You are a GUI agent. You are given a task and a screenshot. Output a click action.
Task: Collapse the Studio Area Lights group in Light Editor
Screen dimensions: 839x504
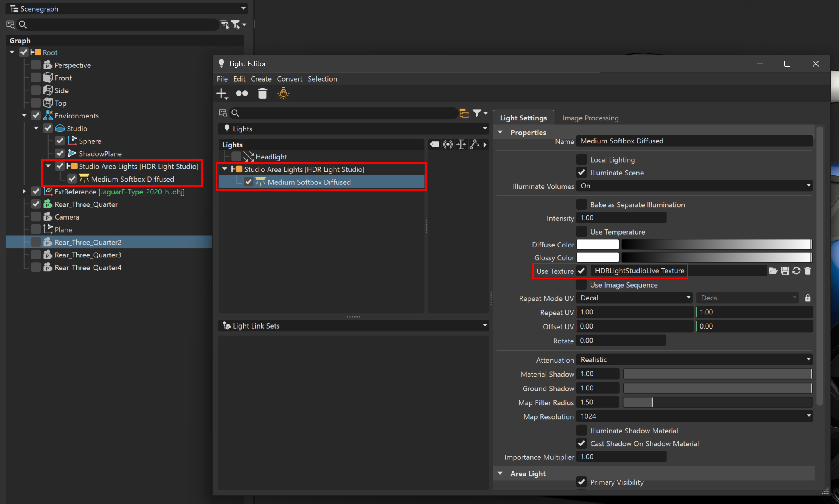(x=225, y=169)
